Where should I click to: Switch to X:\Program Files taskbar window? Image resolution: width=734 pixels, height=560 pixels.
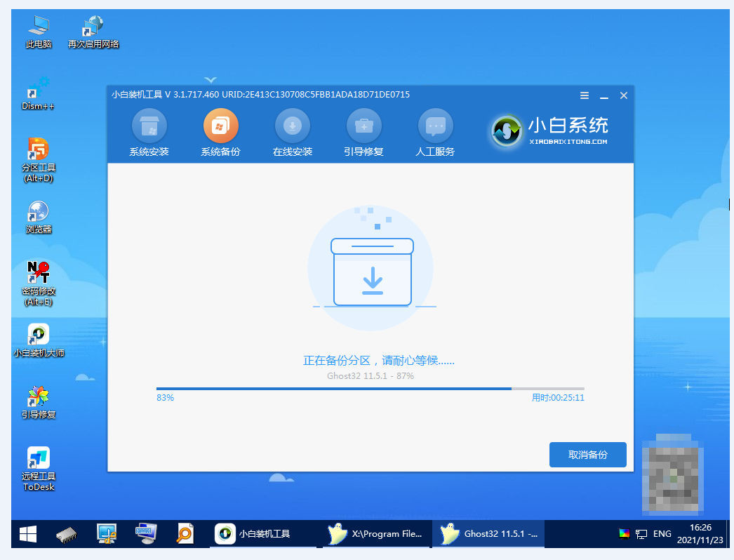coord(376,534)
